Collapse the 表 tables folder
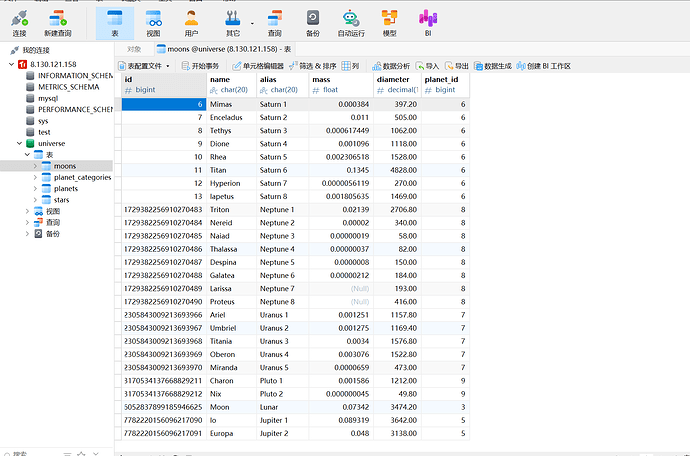 coord(28,154)
